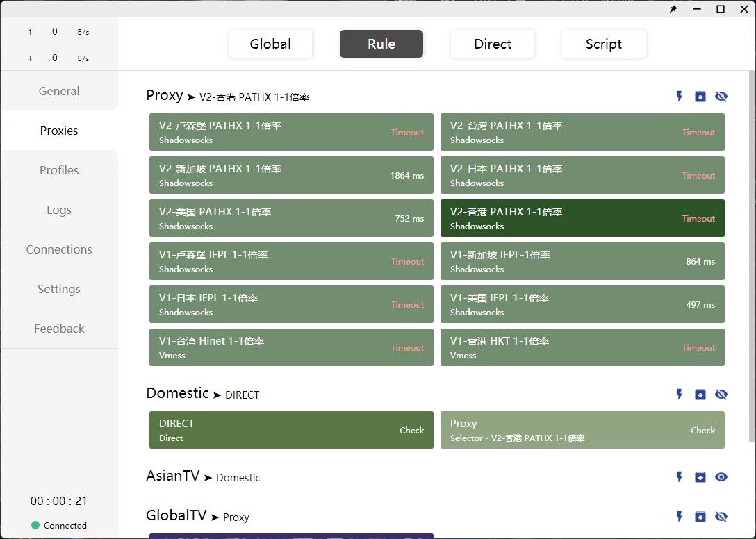The width and height of the screenshot is (756, 539).
Task: Switch to Global proxy mode
Action: 270,43
